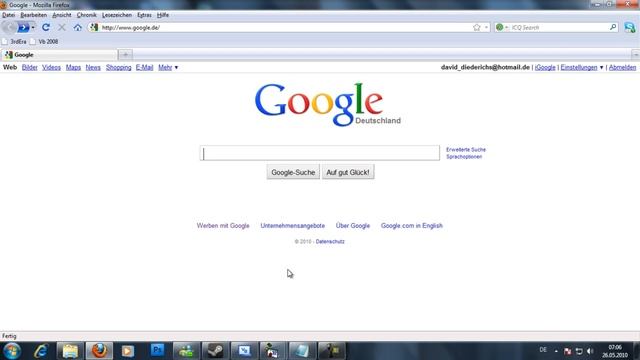
Task: Click Über Google link
Action: (353, 226)
